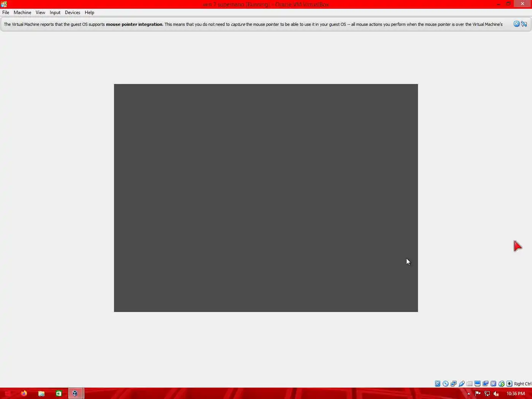The width and height of the screenshot is (532, 399).
Task: Open the Machine menu
Action: pos(22,13)
